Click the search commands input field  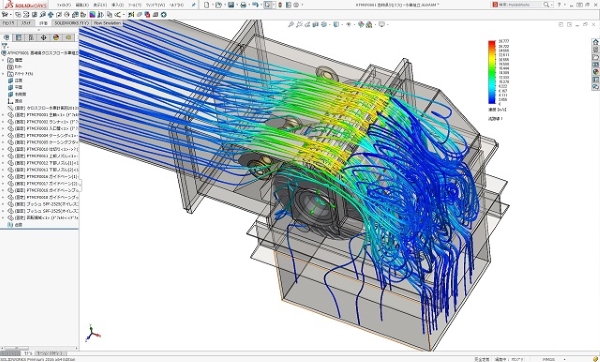pyautogui.click(x=519, y=5)
